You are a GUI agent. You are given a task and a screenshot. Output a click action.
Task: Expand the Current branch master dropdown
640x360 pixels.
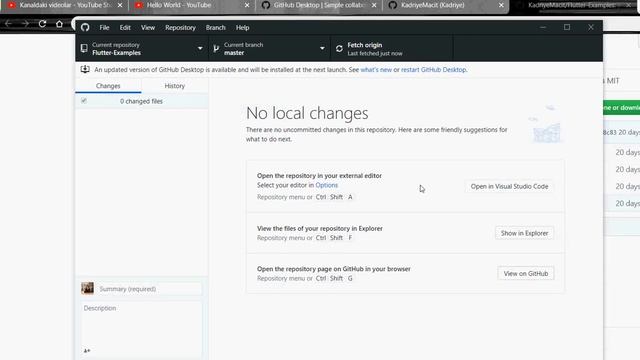pyautogui.click(x=270, y=49)
